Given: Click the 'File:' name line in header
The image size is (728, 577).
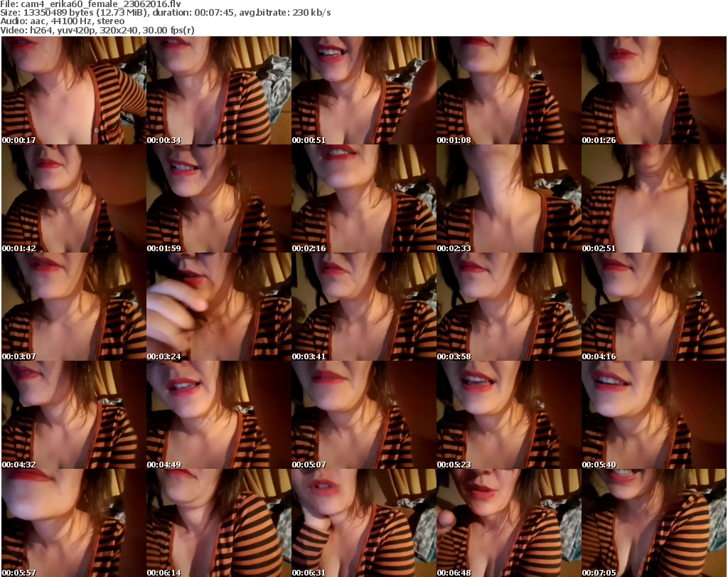Looking at the screenshot, I should click(90, 4).
